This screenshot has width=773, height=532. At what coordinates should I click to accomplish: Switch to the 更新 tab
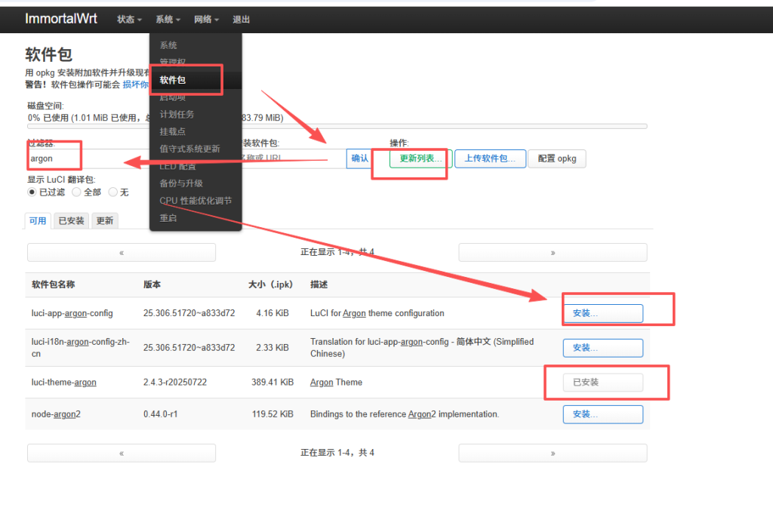pos(104,220)
